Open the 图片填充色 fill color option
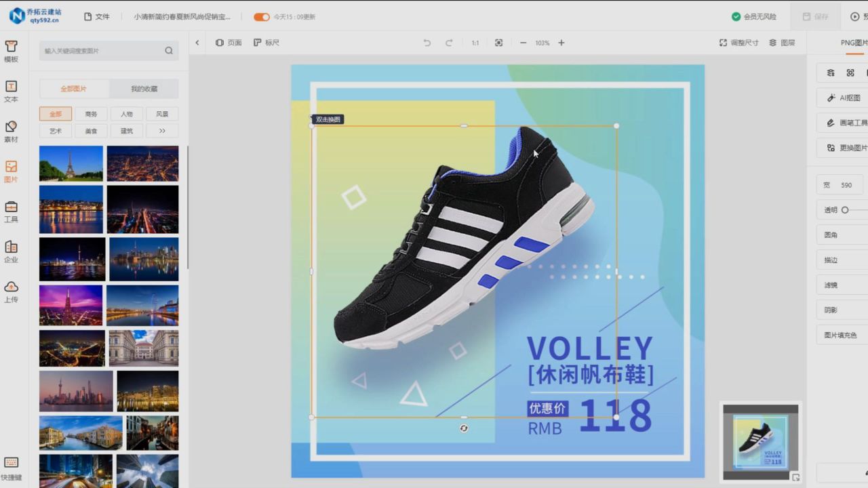This screenshot has width=868, height=488. click(843, 335)
